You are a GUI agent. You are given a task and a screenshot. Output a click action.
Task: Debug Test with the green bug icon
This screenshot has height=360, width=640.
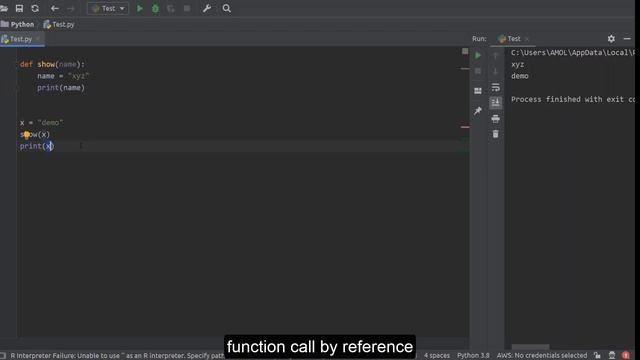point(155,8)
